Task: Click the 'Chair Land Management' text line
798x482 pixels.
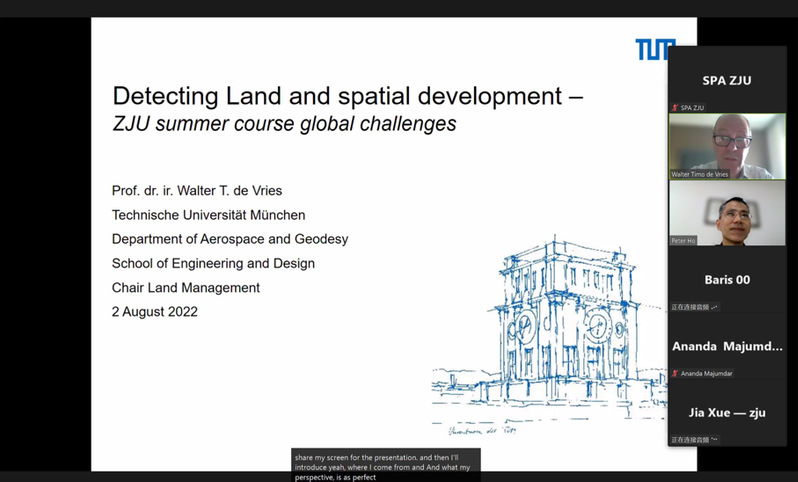Action: 186,287
